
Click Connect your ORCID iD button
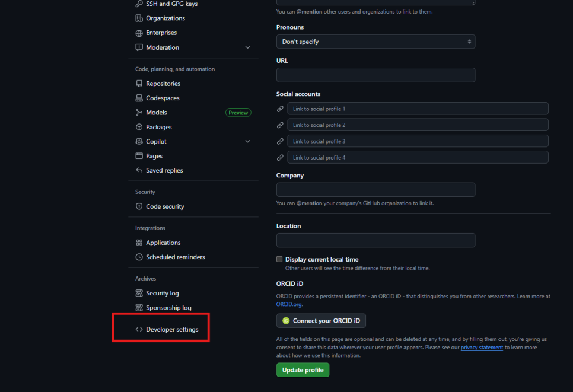tap(321, 321)
